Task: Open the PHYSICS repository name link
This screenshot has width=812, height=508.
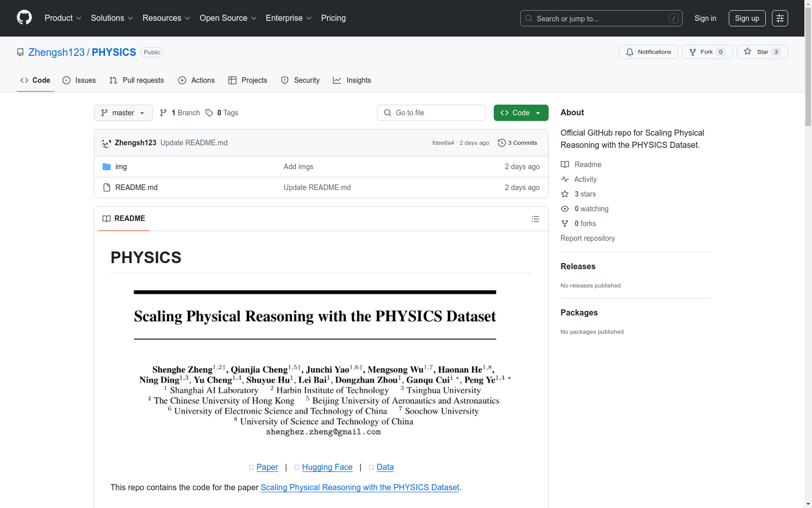Action: click(114, 52)
